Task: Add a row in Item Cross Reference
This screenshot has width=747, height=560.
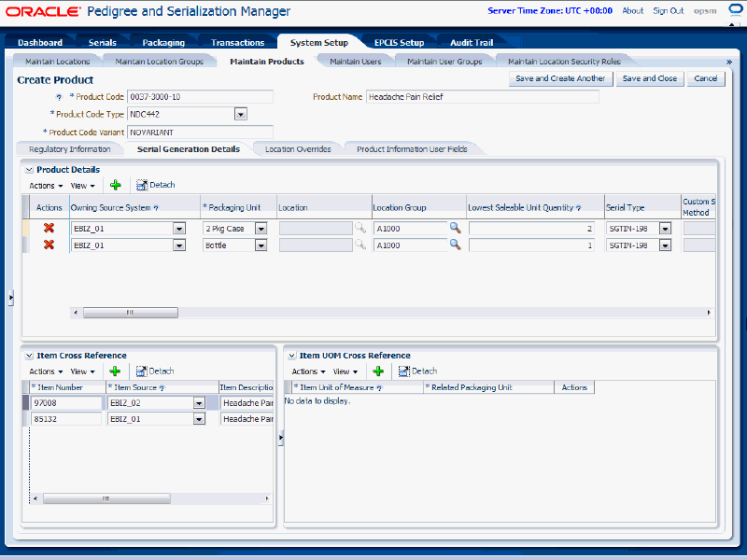Action: [115, 371]
